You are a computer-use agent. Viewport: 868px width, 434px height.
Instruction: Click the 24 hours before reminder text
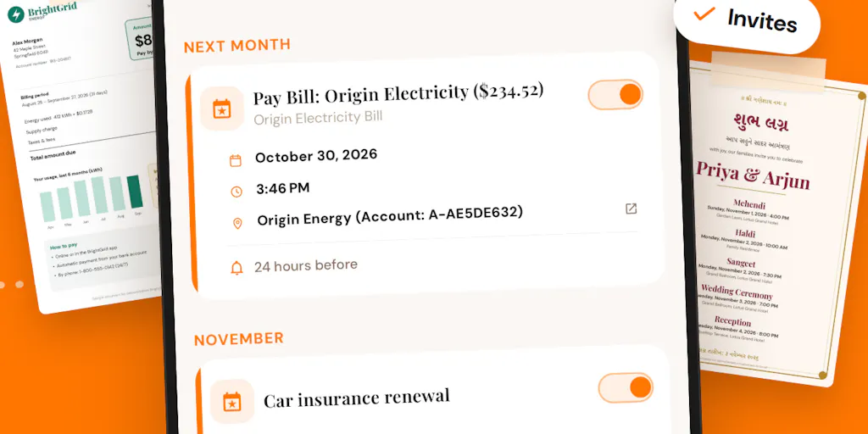pos(305,265)
